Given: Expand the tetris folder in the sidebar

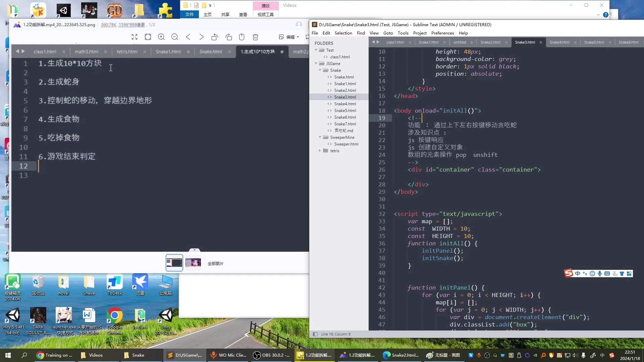Looking at the screenshot, I should [x=320, y=151].
